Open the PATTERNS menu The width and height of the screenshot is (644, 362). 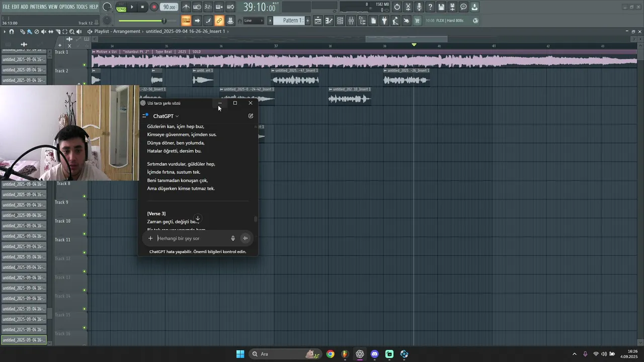[x=38, y=7]
